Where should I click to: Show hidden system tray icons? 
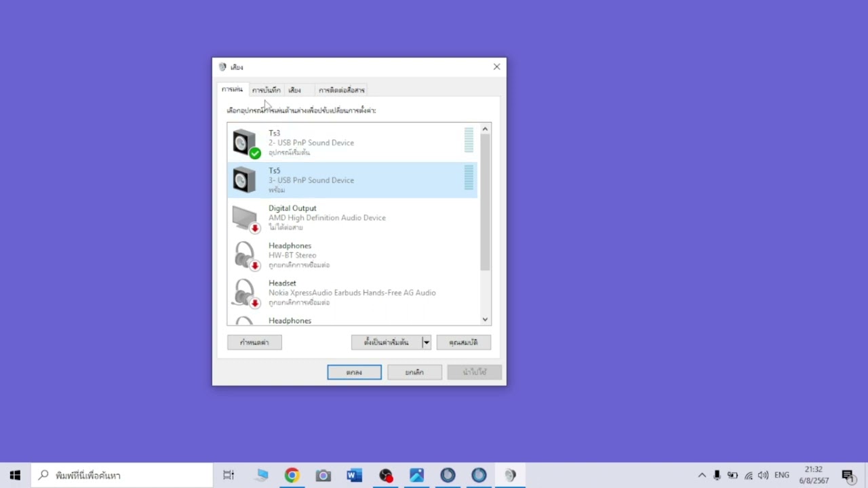click(702, 475)
